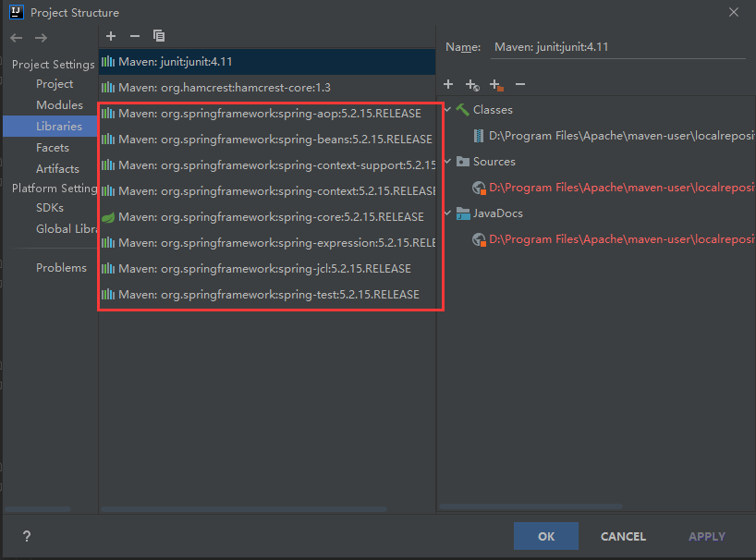Open the Global Libraries page
This screenshot has width=756, height=560.
pyautogui.click(x=67, y=229)
